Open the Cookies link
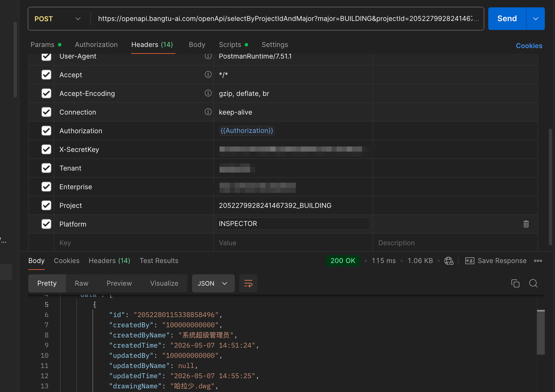The height and width of the screenshot is (392, 555). (x=529, y=46)
